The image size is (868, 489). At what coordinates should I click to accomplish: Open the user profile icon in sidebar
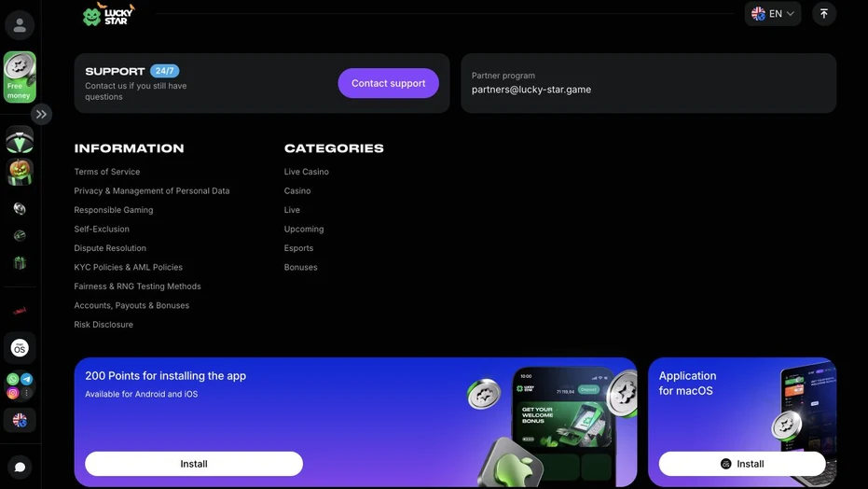[20, 25]
